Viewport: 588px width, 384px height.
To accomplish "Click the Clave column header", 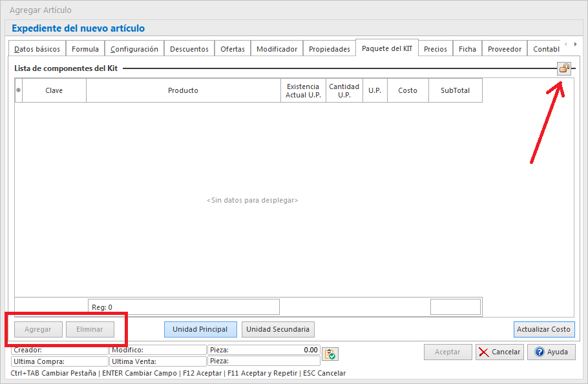I will (x=54, y=90).
